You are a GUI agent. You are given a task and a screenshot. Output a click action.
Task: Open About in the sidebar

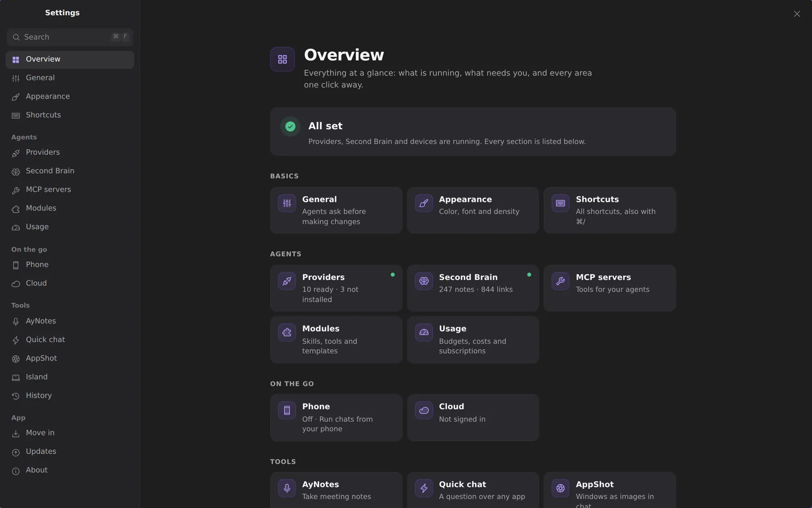point(70,470)
